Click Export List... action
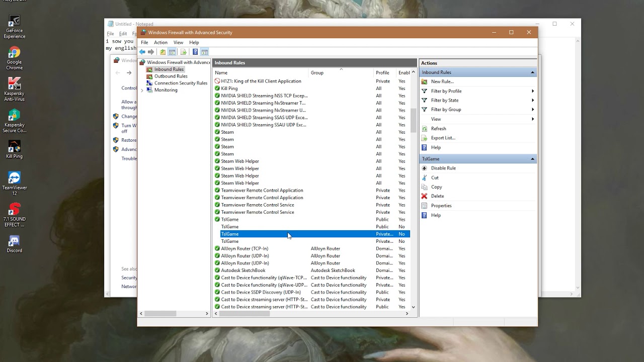This screenshot has height=362, width=644. tap(443, 138)
